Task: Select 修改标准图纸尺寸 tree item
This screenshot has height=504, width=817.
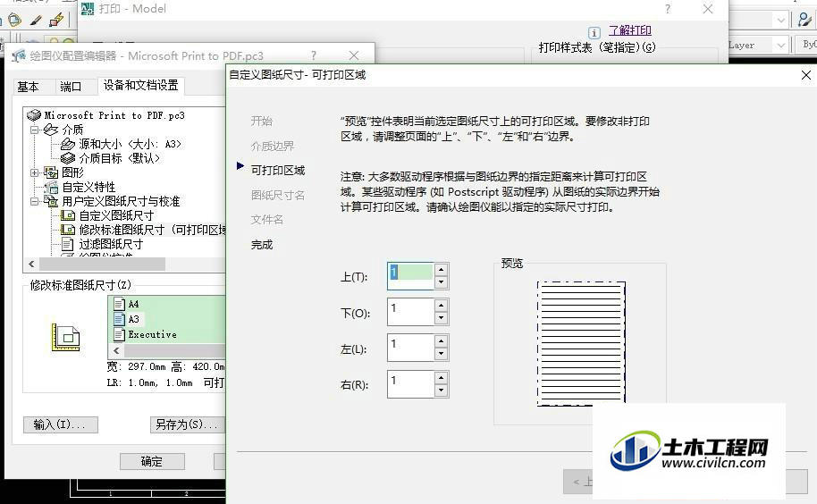Action: [x=152, y=230]
